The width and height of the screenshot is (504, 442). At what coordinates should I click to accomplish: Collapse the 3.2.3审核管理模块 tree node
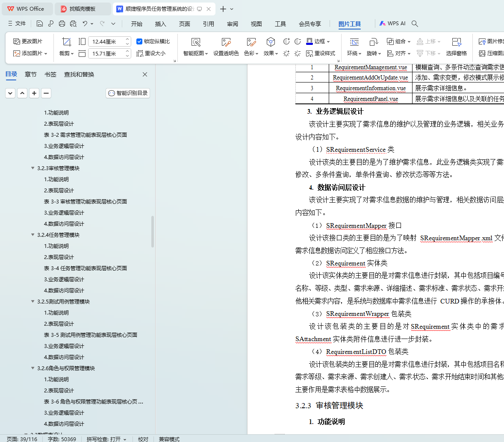tap(32, 168)
